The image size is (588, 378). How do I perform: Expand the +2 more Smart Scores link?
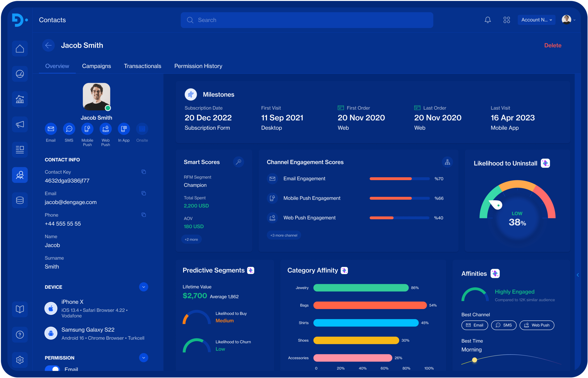click(x=191, y=239)
